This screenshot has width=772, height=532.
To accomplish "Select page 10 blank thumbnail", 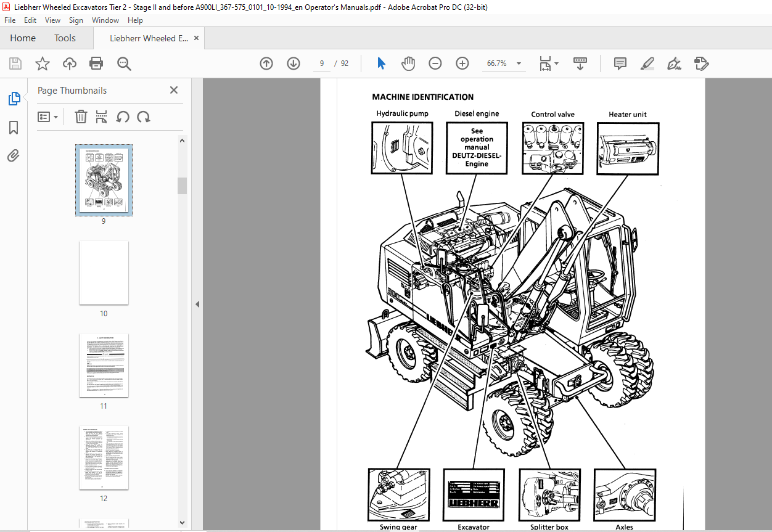I will pyautogui.click(x=104, y=272).
